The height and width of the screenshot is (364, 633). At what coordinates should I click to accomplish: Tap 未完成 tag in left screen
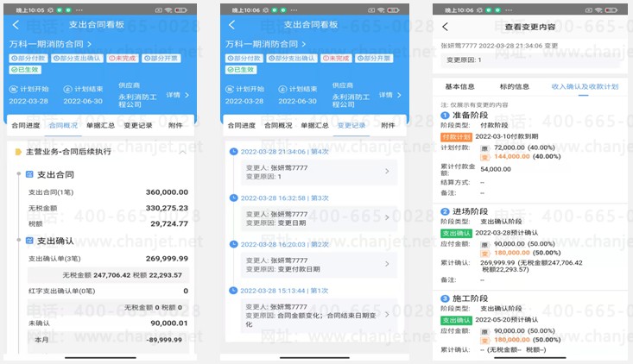coord(123,59)
